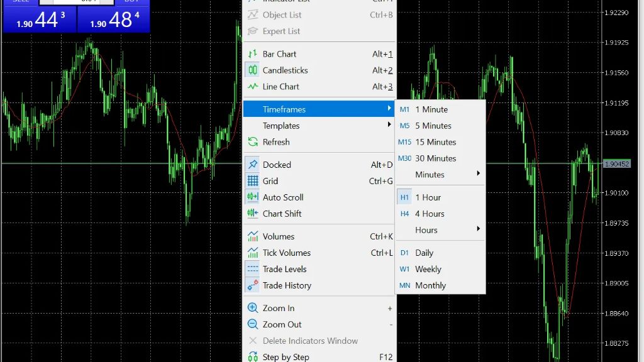
Task: Select the 1 Hour timeframe option
Action: 428,197
